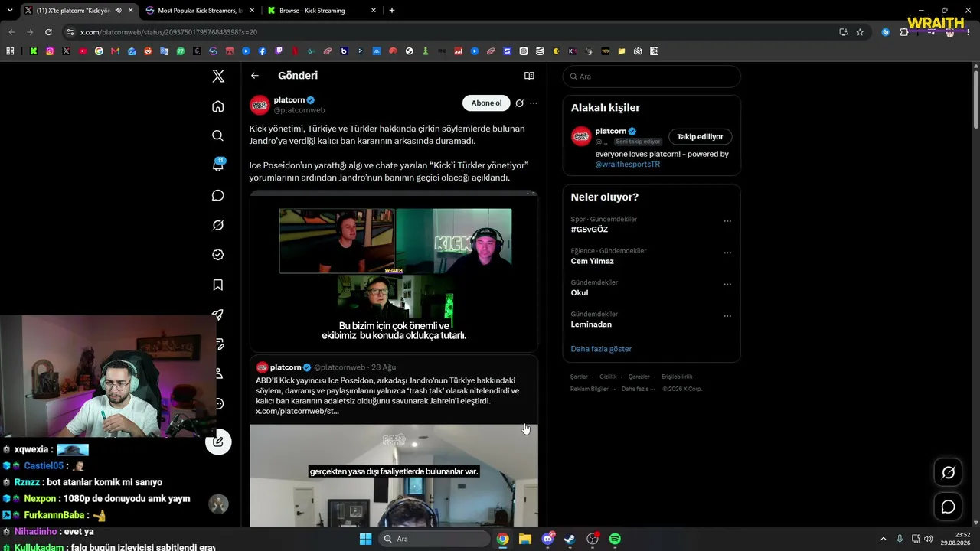980x551 pixels.
Task: Open the 'Şartlar' footer link
Action: pos(579,377)
